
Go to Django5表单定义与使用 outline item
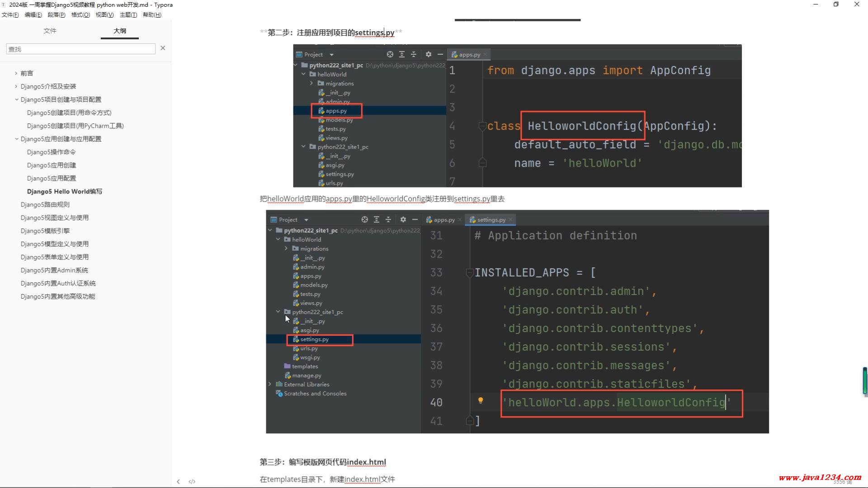[54, 257]
